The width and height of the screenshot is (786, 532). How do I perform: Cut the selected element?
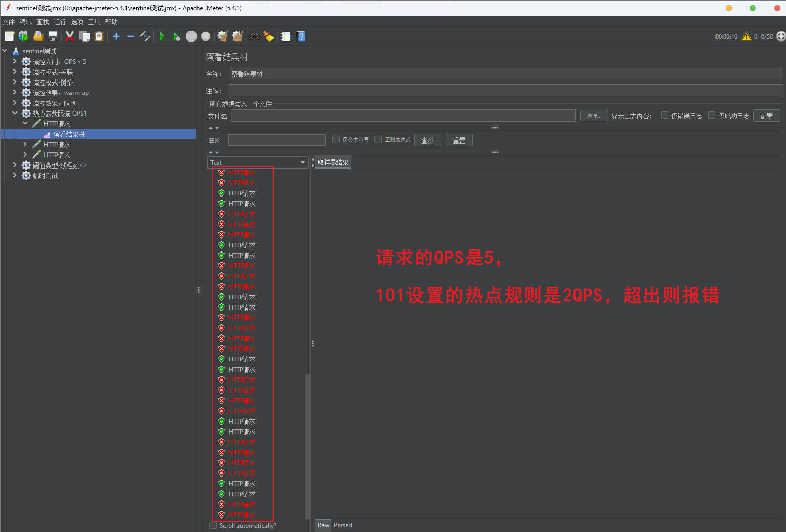pyautogui.click(x=69, y=36)
